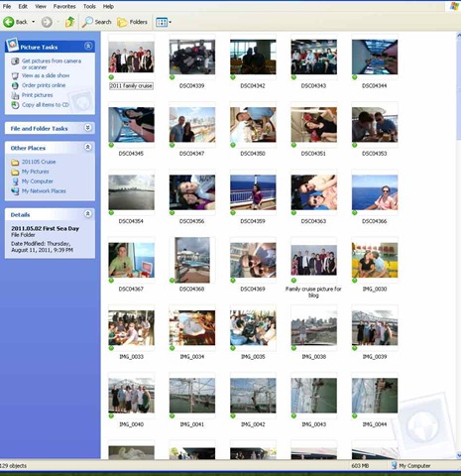The width and height of the screenshot is (461, 476).
Task: Click Order prints online
Action: click(44, 85)
